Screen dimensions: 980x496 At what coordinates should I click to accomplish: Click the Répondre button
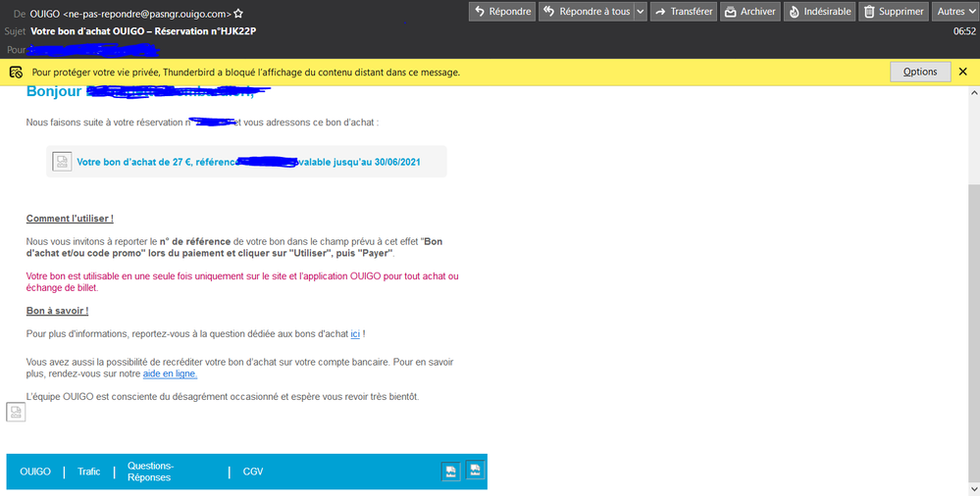[502, 11]
